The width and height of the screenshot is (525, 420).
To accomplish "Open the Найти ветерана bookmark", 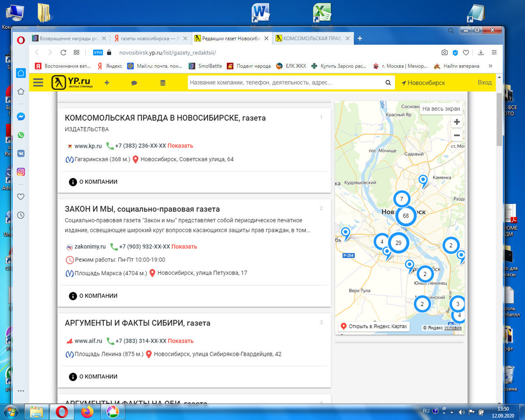I will click(456, 66).
